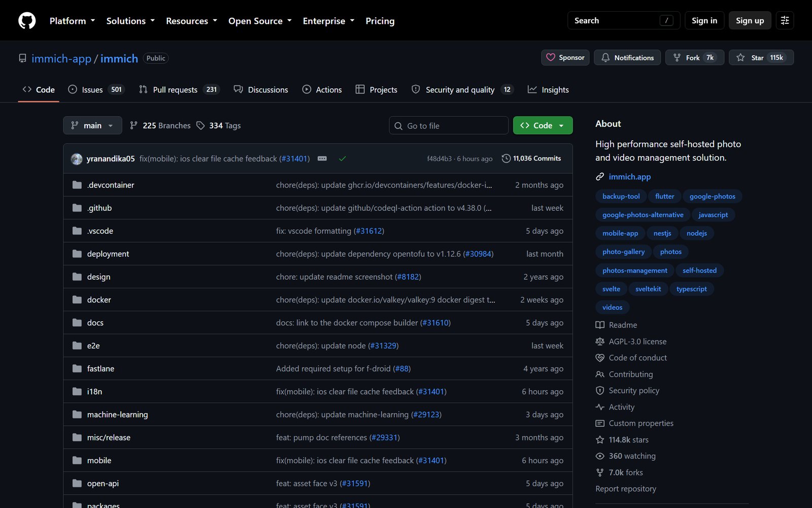Click the folder icon beside docker
The width and height of the screenshot is (812, 508).
tap(77, 300)
